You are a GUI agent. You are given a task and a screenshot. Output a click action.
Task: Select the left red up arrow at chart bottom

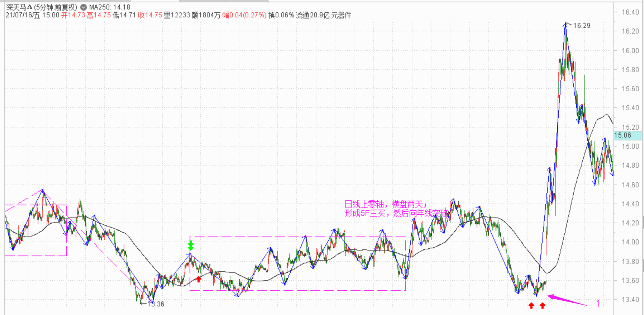pos(531,306)
